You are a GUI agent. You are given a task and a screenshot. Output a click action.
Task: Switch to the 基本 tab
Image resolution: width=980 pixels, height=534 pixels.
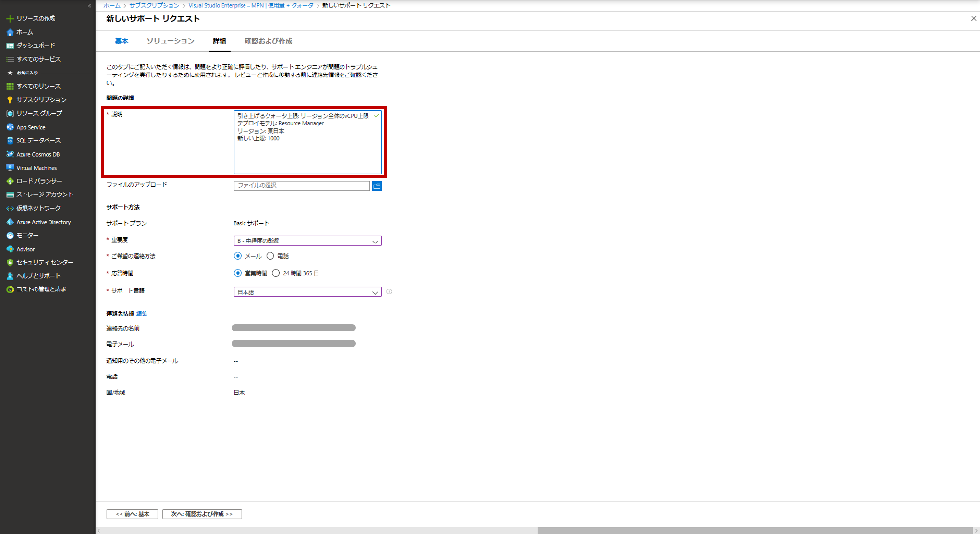coord(122,41)
